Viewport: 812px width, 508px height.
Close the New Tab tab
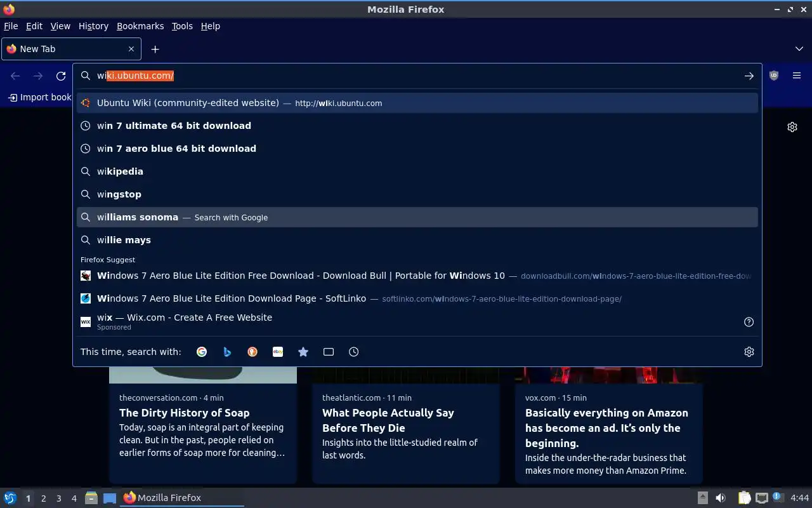[x=131, y=49]
